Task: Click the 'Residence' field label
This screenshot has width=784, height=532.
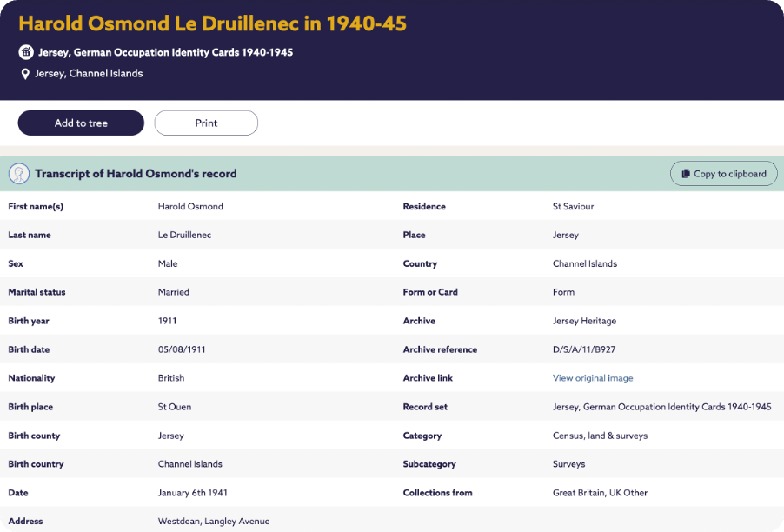Action: [424, 206]
